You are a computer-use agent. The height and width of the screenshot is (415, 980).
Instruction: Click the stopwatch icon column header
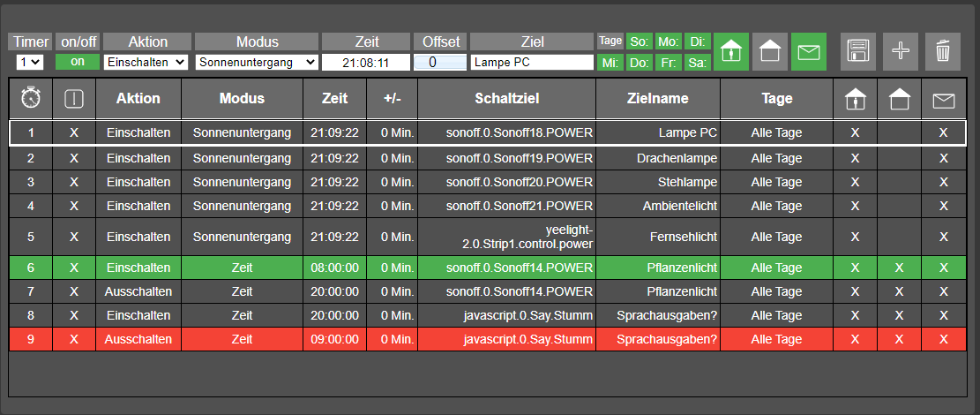[x=31, y=98]
